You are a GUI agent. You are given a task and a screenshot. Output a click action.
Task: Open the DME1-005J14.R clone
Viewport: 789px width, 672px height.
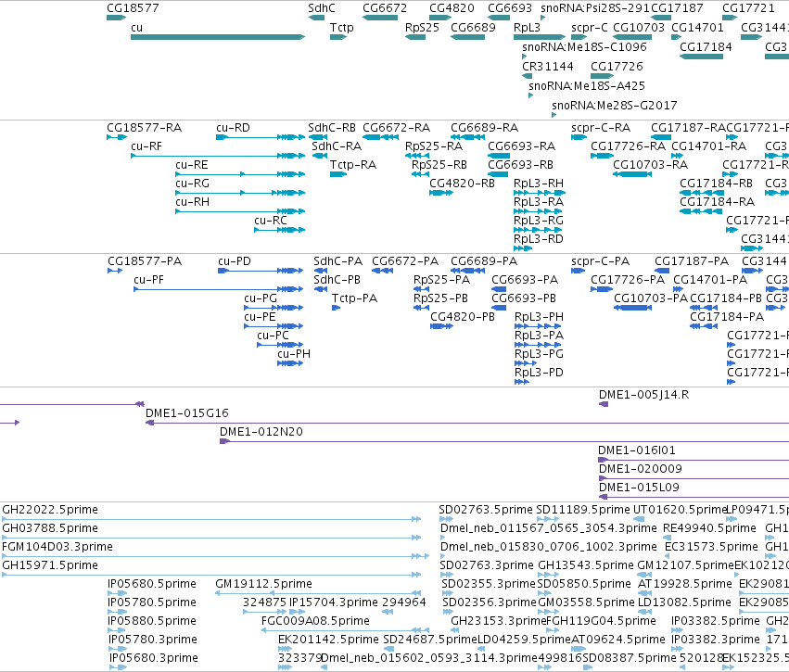(604, 404)
